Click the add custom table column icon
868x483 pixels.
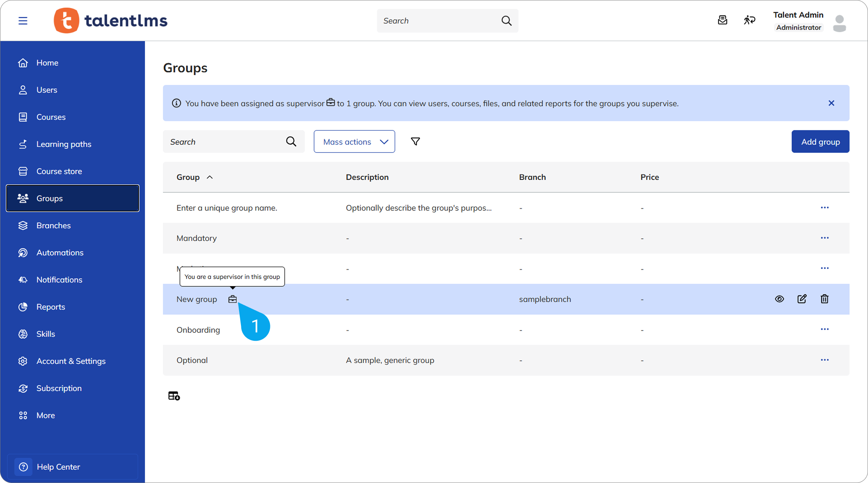(x=174, y=396)
